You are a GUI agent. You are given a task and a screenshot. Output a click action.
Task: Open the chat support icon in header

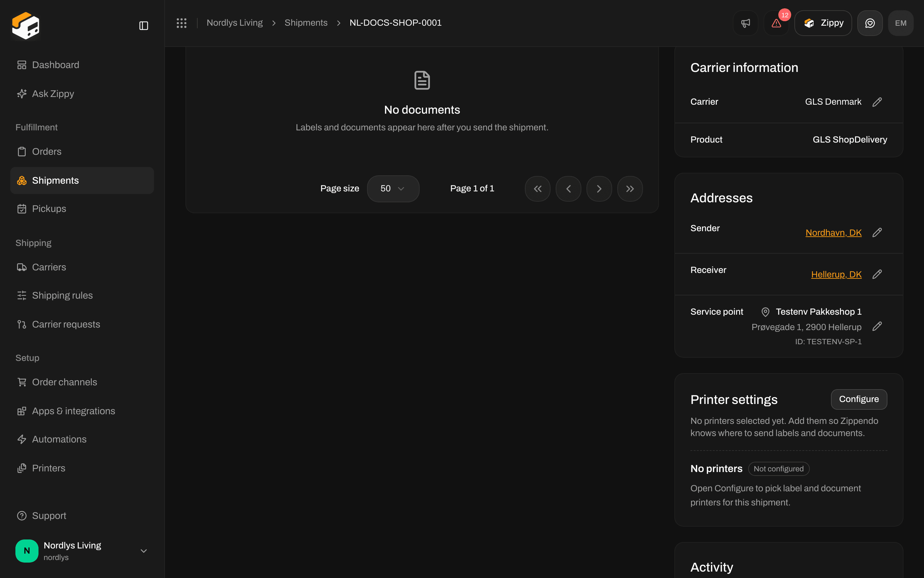pos(870,23)
